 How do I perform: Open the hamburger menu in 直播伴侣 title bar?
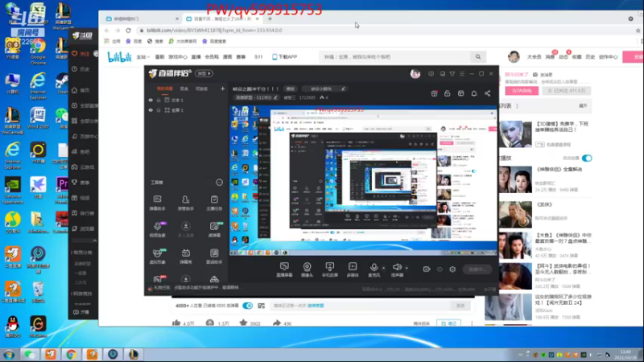point(462,74)
